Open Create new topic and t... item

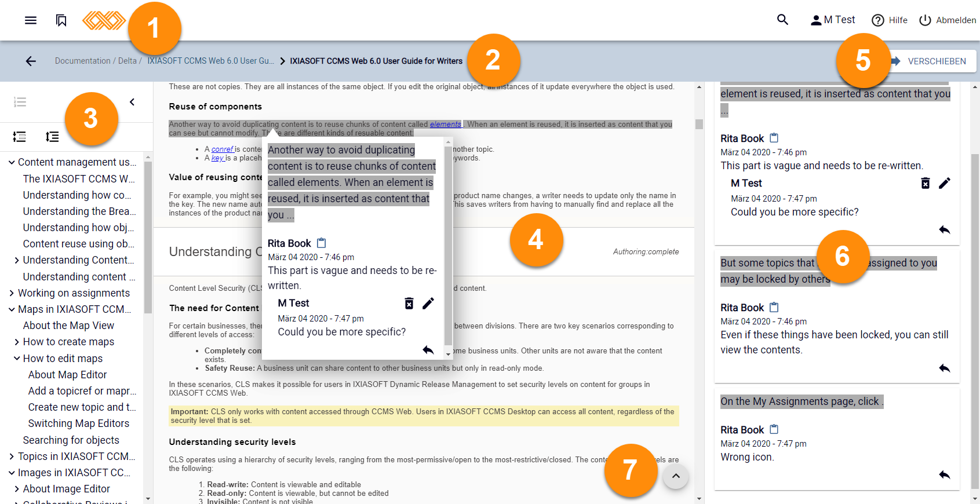tap(82, 407)
